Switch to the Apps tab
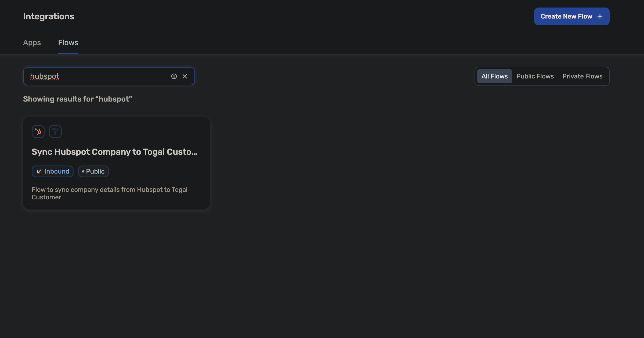 tap(32, 43)
